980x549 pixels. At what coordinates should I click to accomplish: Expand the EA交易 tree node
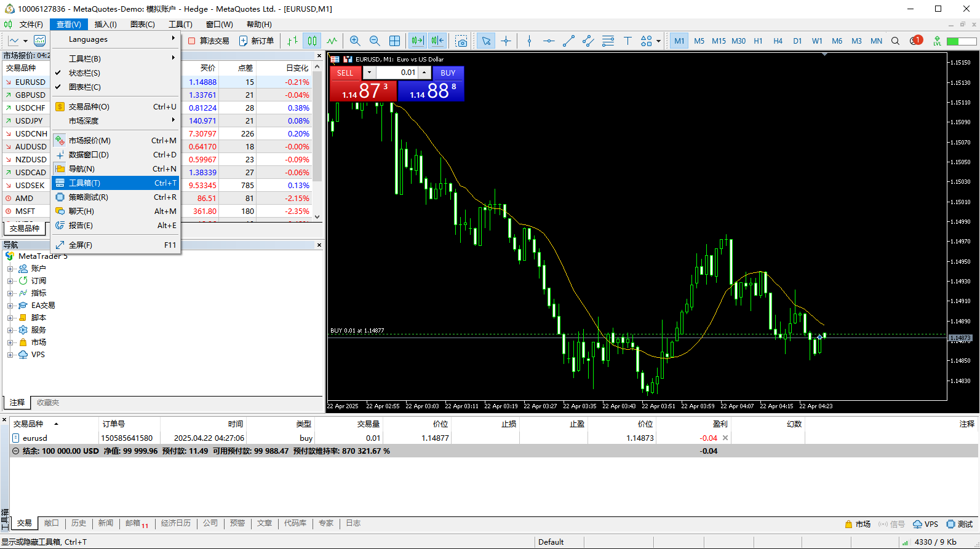pos(10,306)
